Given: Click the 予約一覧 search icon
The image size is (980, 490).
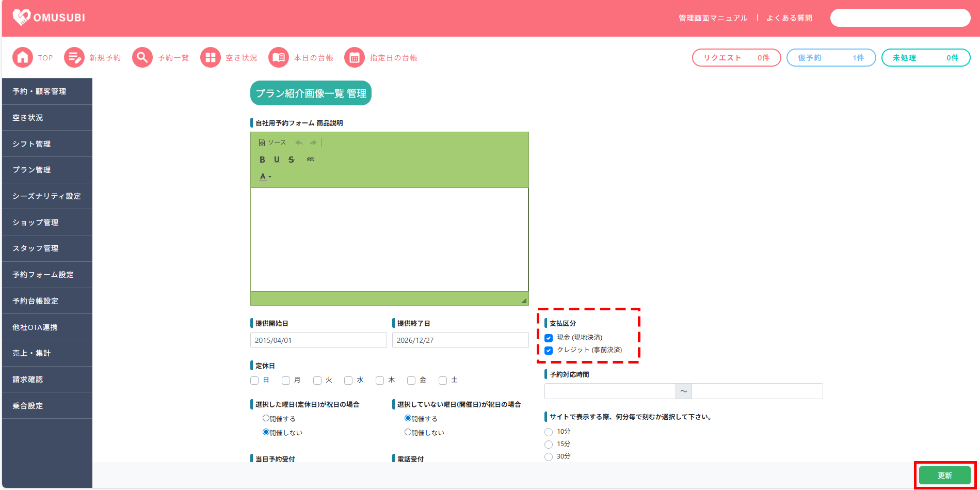Looking at the screenshot, I should [x=142, y=58].
